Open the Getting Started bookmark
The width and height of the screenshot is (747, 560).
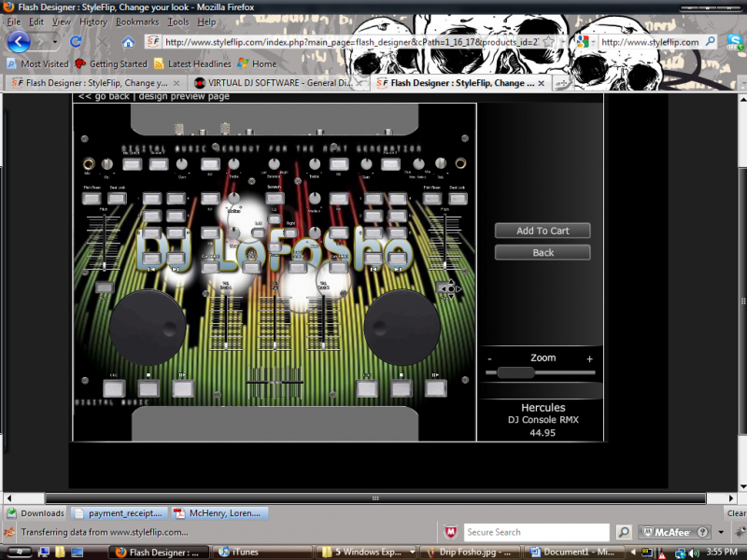111,63
